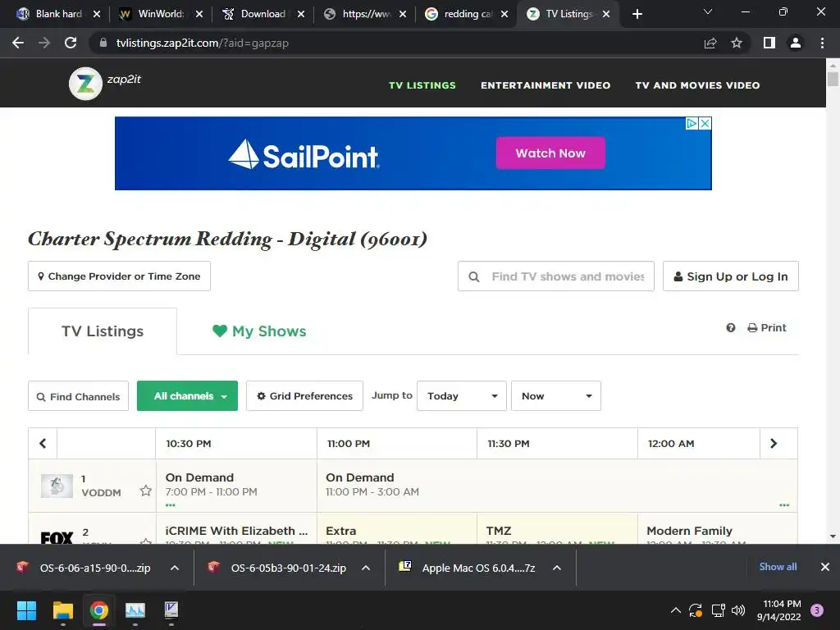Click the share page icon in address bar
840x630 pixels.
(710, 43)
